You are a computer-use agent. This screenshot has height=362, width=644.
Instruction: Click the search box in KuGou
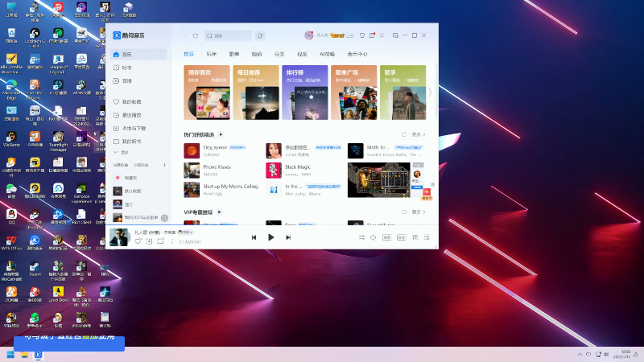[x=228, y=35]
